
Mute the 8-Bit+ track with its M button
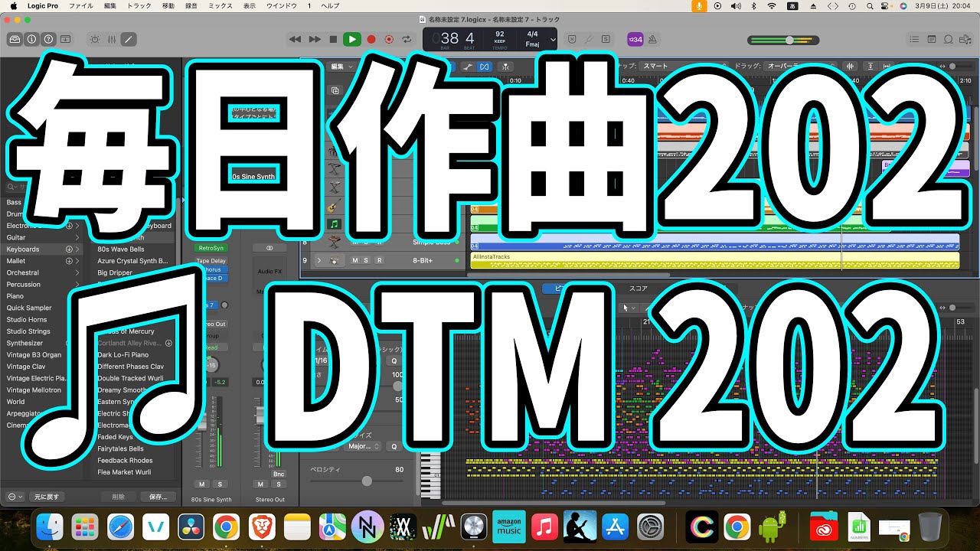[354, 261]
